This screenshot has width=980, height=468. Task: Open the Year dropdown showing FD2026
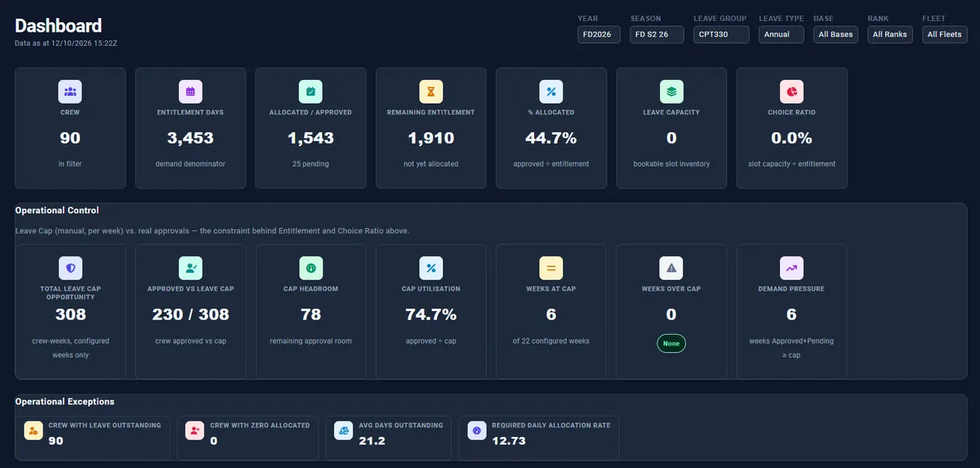(599, 34)
